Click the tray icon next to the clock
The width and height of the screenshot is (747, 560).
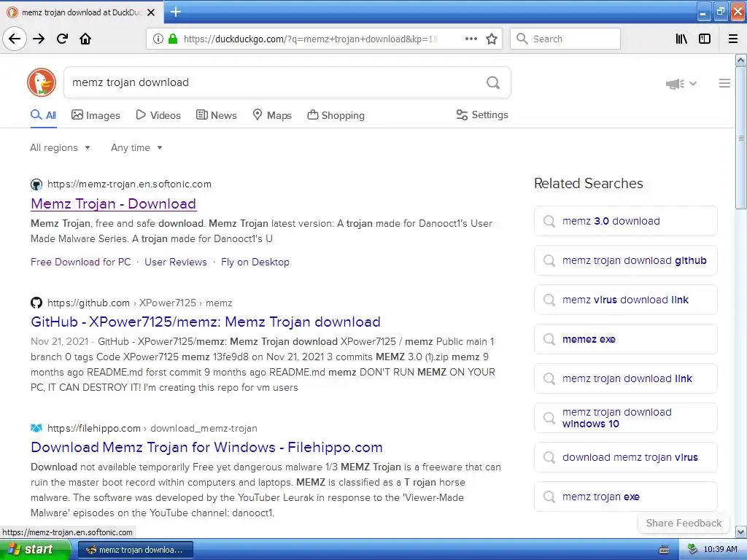693,550
